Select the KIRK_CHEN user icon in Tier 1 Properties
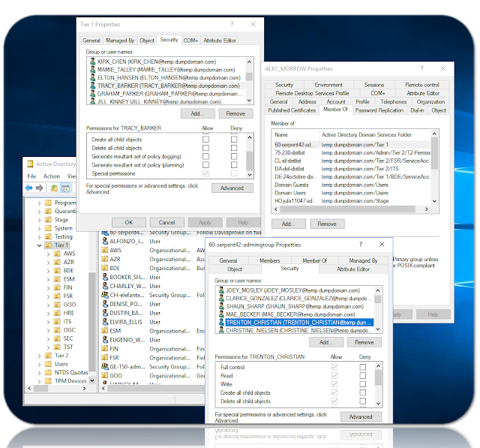The image size is (480, 448). coord(92,62)
